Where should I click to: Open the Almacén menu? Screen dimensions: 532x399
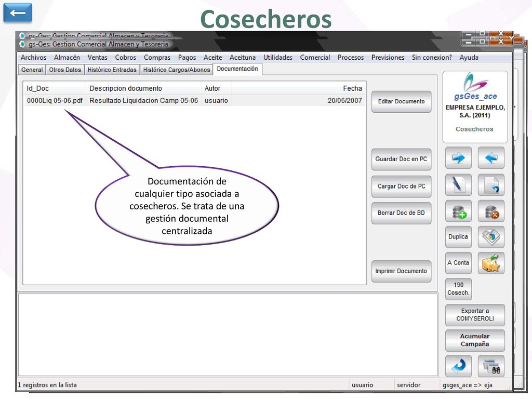(x=67, y=57)
